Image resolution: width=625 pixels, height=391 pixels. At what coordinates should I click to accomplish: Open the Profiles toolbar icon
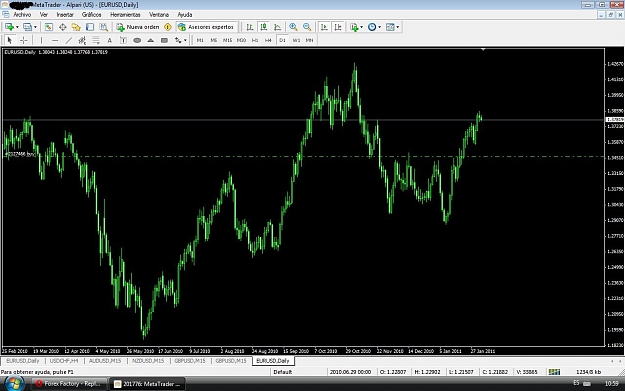tap(27, 27)
